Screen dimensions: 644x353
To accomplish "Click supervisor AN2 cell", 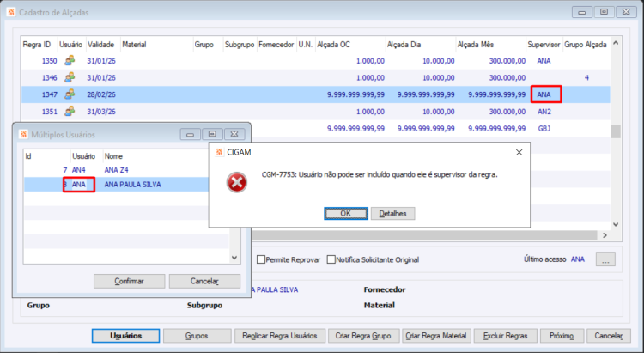I will tap(544, 112).
